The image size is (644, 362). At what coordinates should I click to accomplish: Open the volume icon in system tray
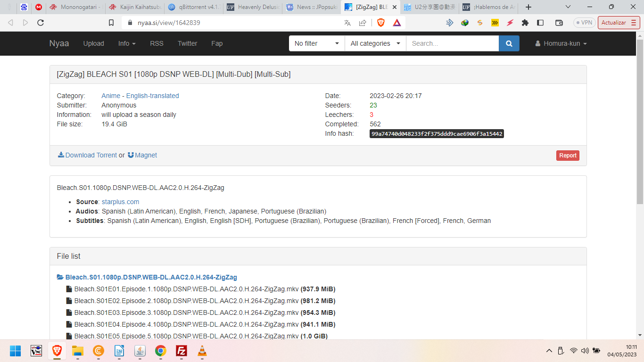coord(585,351)
